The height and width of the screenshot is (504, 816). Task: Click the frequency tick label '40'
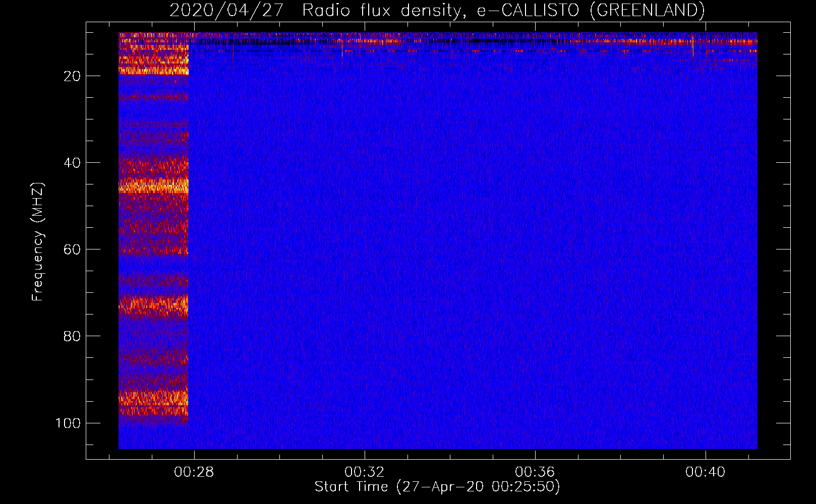coord(72,163)
